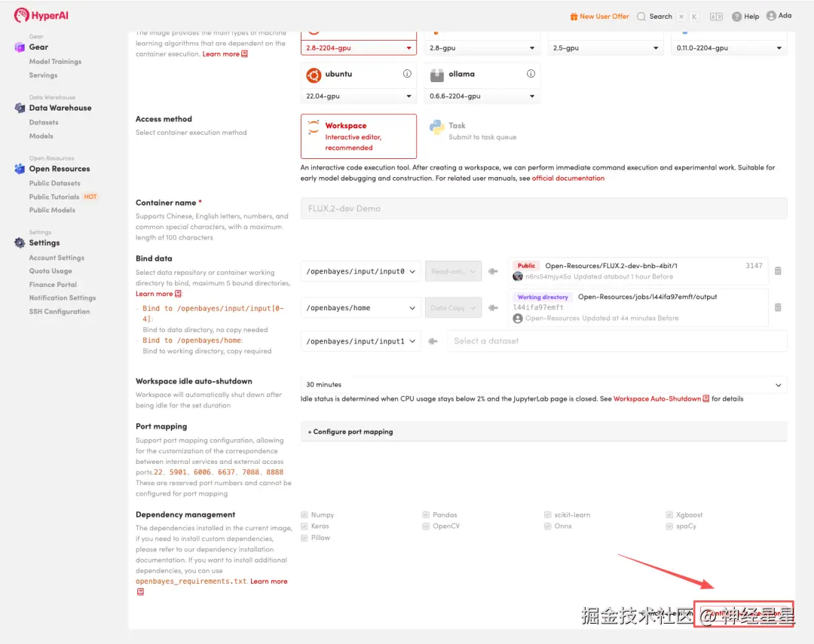Click the doc icon below openbayes_requirements.txt
The width and height of the screenshot is (814, 644).
(x=140, y=591)
